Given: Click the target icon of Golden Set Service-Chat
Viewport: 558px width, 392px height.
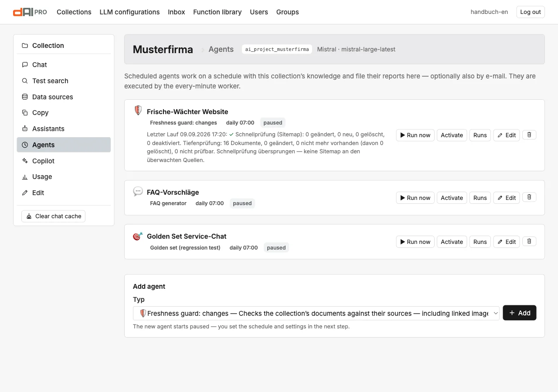Looking at the screenshot, I should [x=138, y=236].
